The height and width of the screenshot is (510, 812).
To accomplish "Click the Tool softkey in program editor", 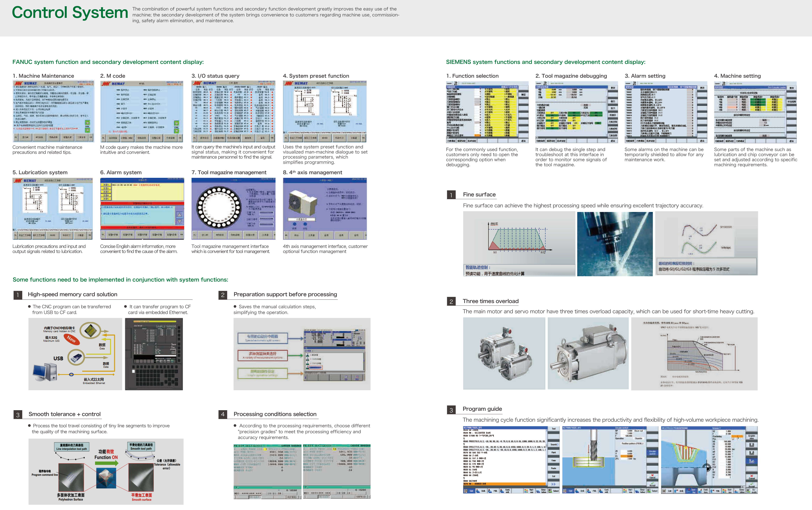I will pos(554,429).
